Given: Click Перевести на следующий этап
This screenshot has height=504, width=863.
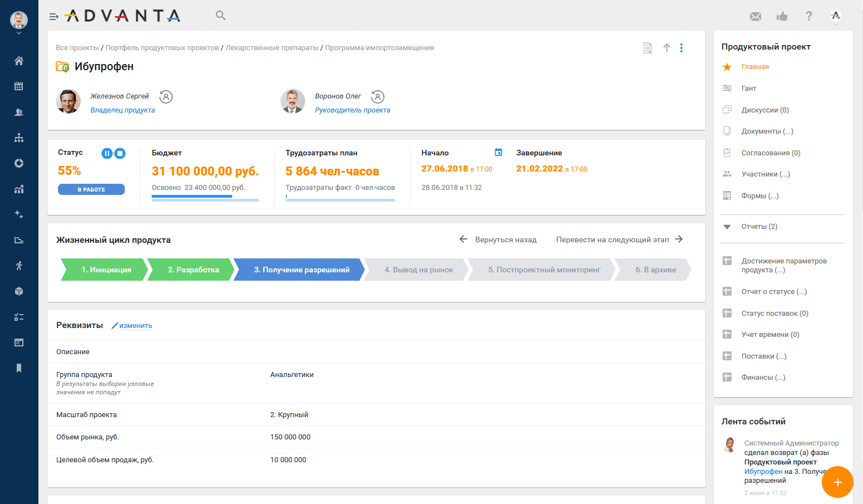Looking at the screenshot, I should pyautogui.click(x=620, y=239).
